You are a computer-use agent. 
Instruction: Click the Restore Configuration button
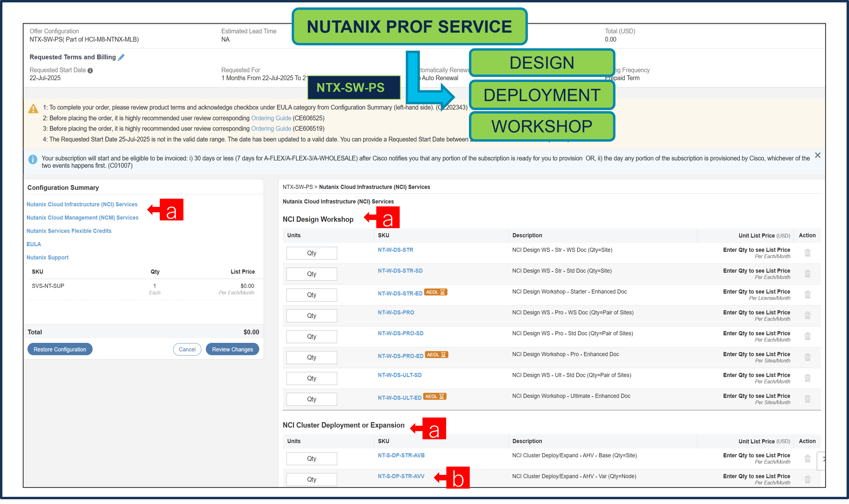point(60,349)
